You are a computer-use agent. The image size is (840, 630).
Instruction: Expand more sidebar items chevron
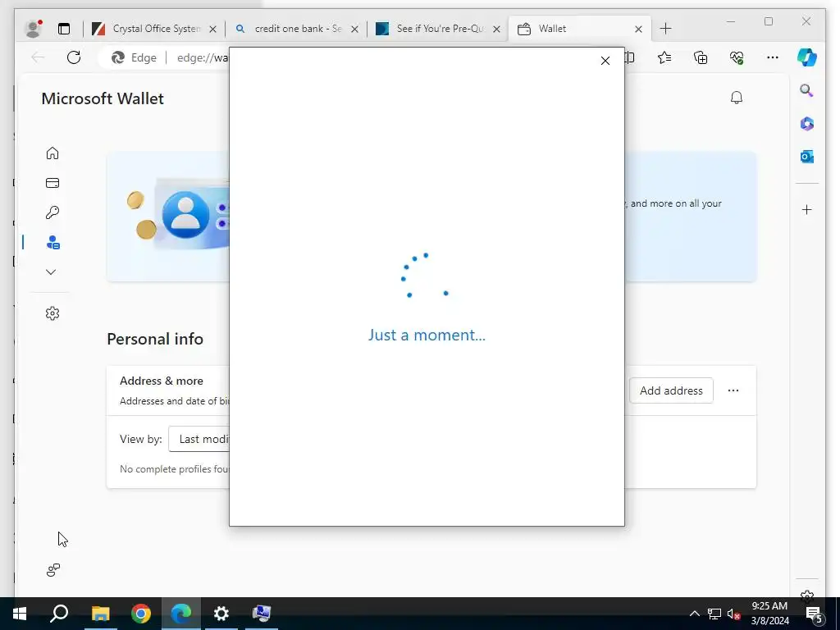point(51,272)
